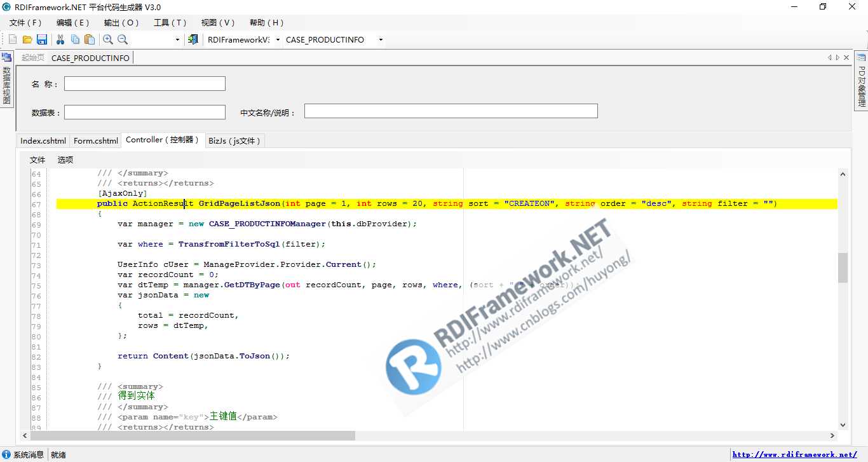Click the 系统消息 status bar icon

click(6, 454)
